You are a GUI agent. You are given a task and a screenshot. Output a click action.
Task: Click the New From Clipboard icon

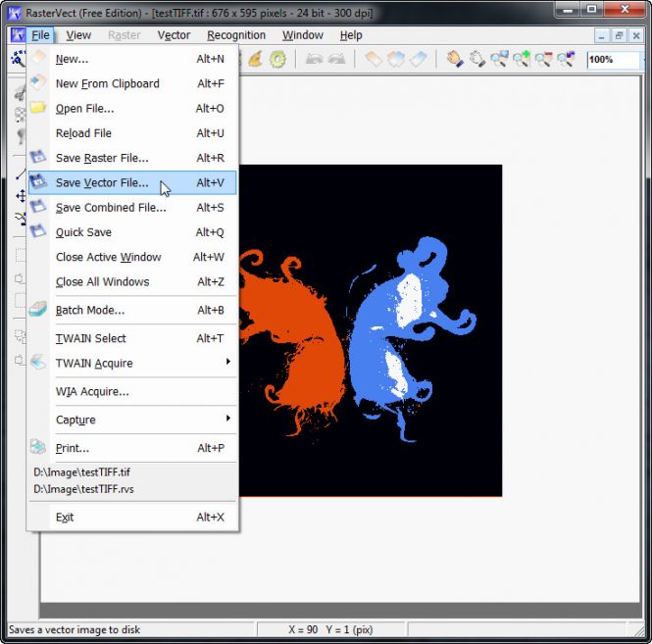tap(38, 83)
